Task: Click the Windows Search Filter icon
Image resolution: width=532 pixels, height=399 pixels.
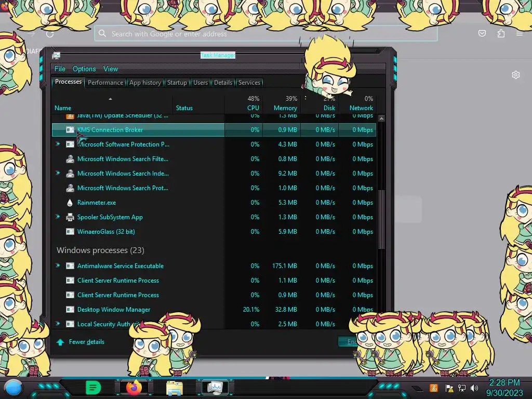Action: [70, 159]
